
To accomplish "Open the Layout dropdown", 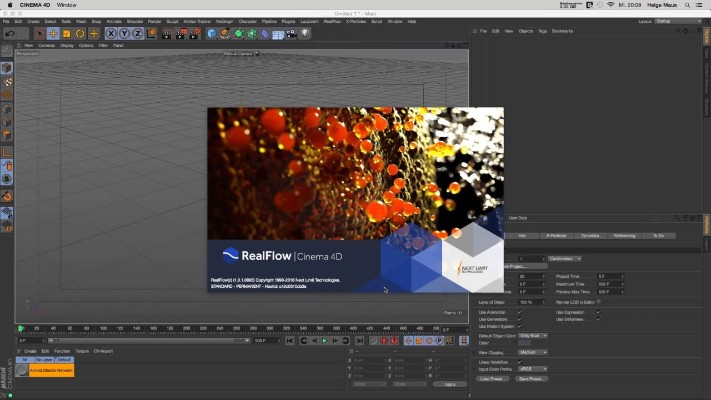I will pos(678,21).
